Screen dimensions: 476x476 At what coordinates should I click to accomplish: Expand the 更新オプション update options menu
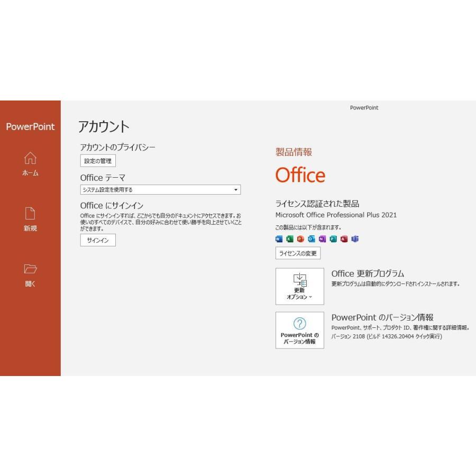[x=299, y=286]
